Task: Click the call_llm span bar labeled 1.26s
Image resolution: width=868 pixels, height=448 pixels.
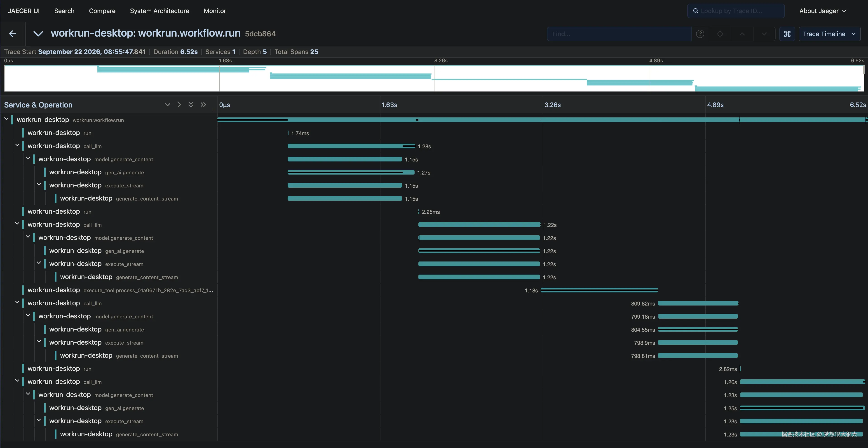Action: coord(802,382)
